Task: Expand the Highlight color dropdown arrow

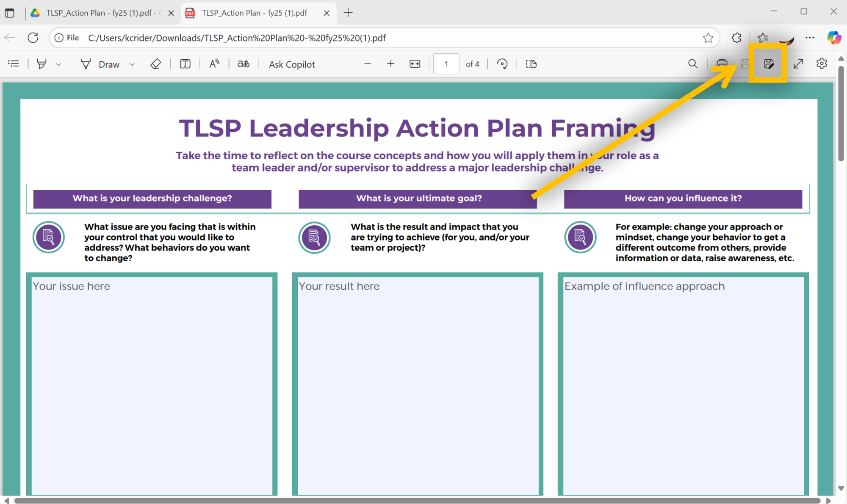Action: point(58,64)
